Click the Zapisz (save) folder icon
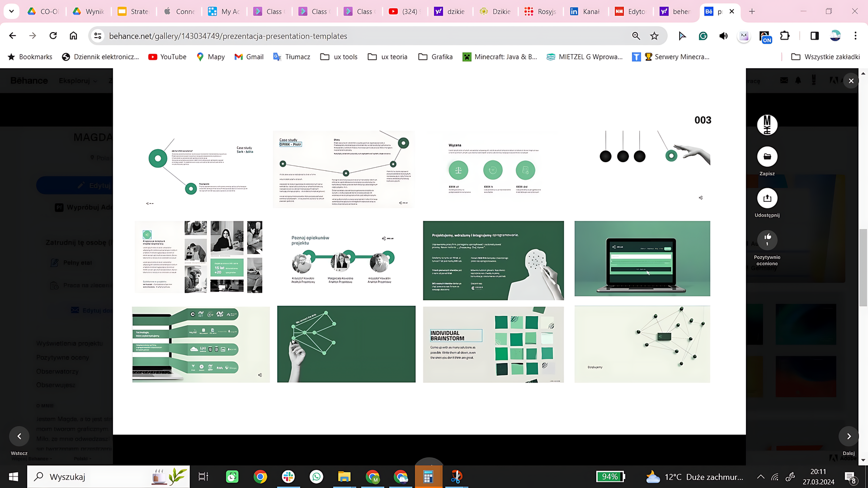868x488 pixels. 767,157
